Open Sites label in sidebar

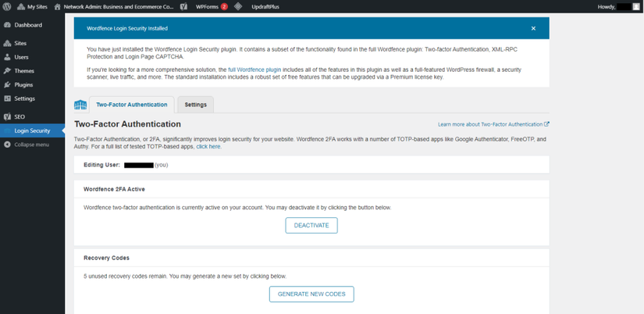[x=20, y=43]
